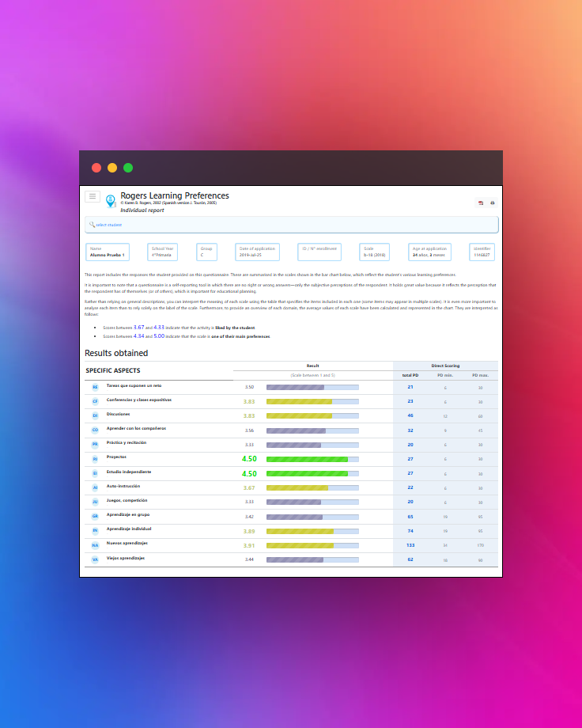Viewport: 582px width, 728px height.
Task: Click the PJ scale badge
Action: [x=95, y=459]
